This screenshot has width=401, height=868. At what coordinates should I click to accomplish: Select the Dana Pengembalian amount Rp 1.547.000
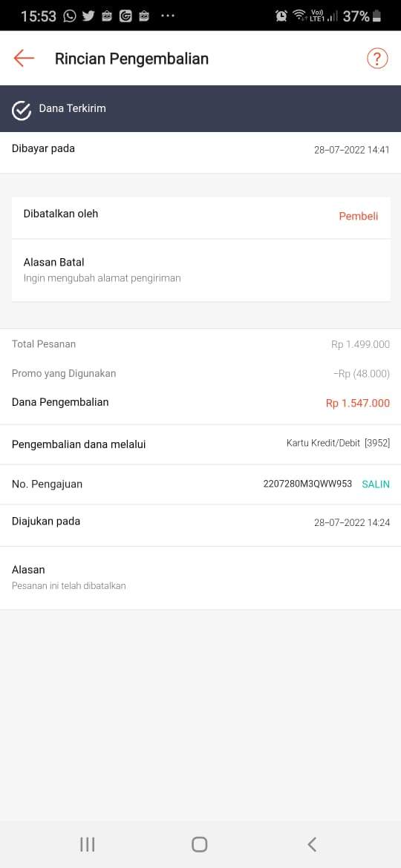click(x=358, y=404)
